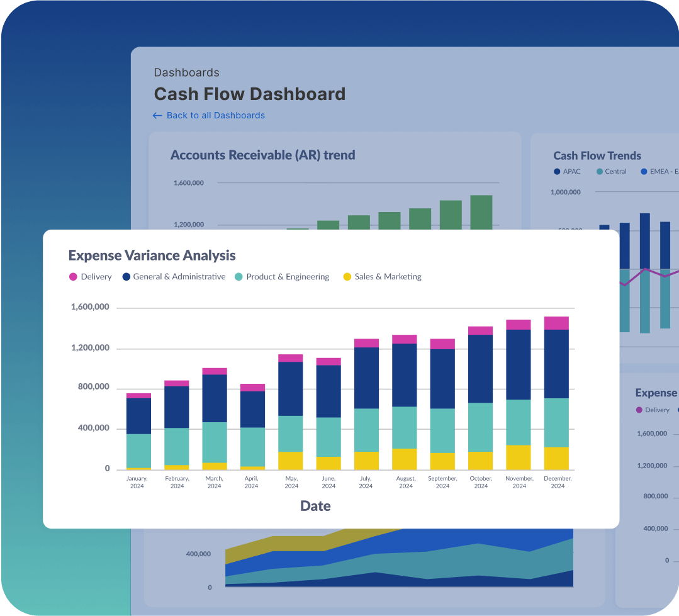Follow the Back to all Dashboards link
Image resolution: width=679 pixels, height=616 pixels.
click(216, 115)
